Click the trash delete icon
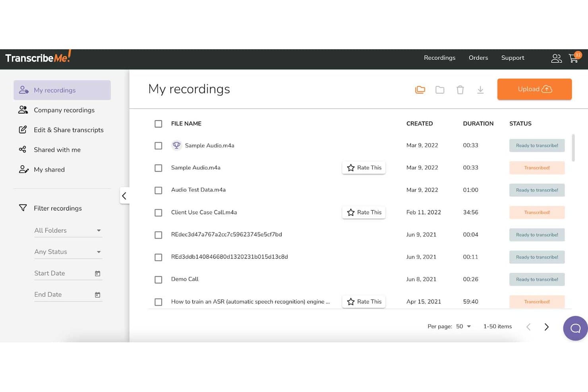The image size is (588, 392). point(460,90)
